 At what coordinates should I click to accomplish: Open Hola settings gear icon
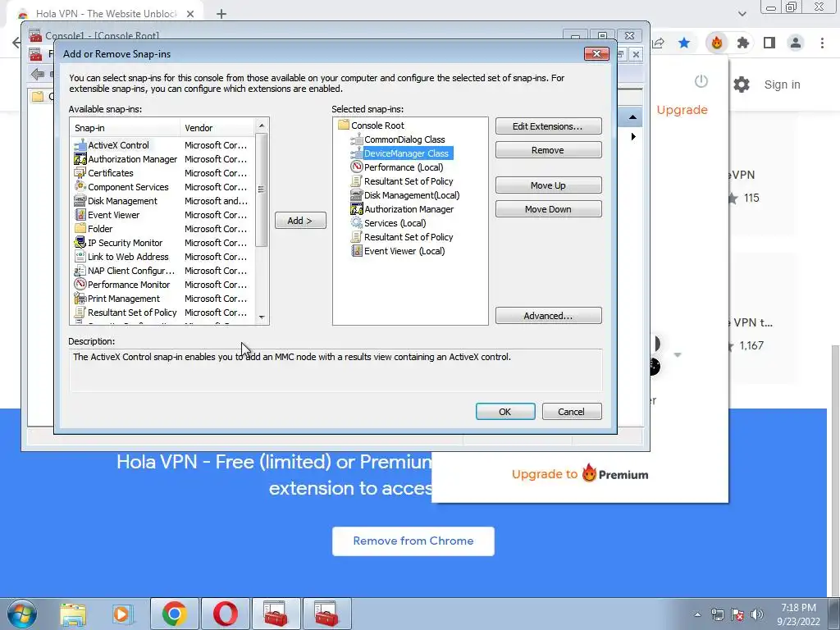tap(742, 84)
